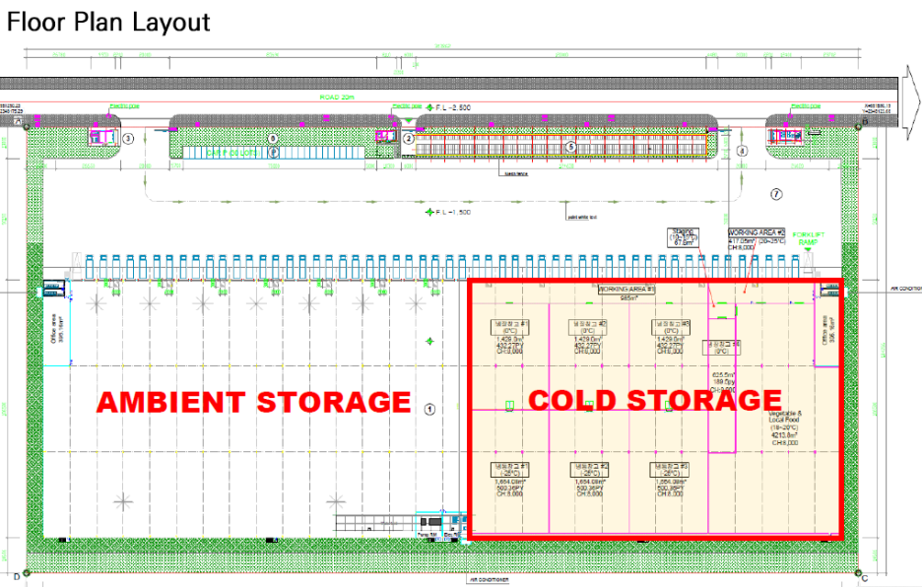The width and height of the screenshot is (922, 588).
Task: Click the "Vegetable & Local Food" label
Action: [x=785, y=417]
